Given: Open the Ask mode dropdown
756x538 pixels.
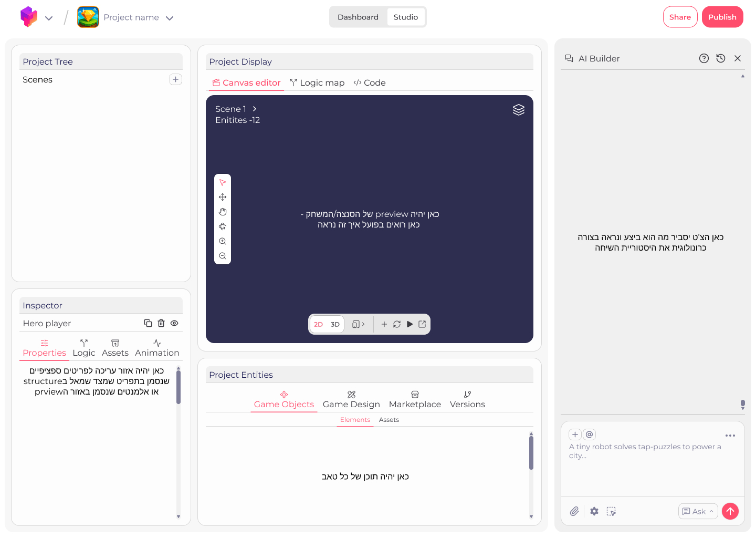Looking at the screenshot, I should [x=698, y=511].
